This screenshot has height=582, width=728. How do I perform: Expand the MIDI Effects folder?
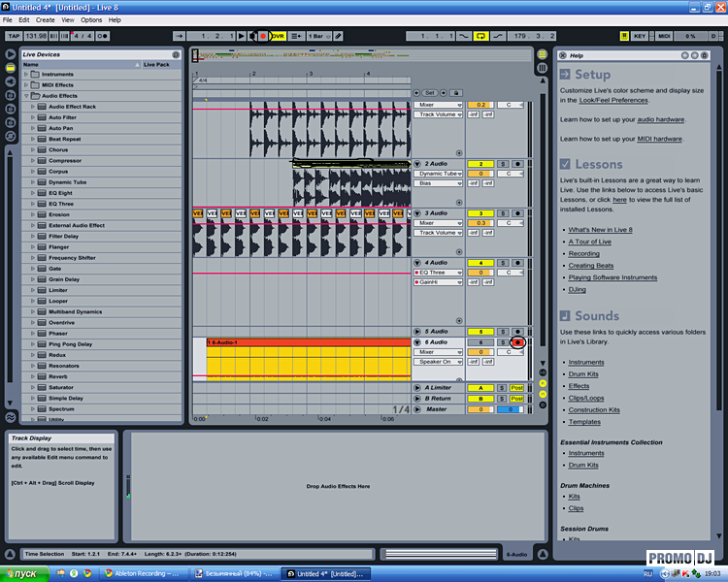pos(26,85)
